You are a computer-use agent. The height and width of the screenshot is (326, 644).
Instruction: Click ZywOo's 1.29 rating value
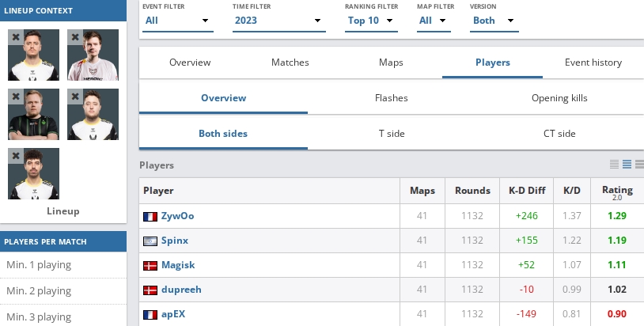pos(617,216)
